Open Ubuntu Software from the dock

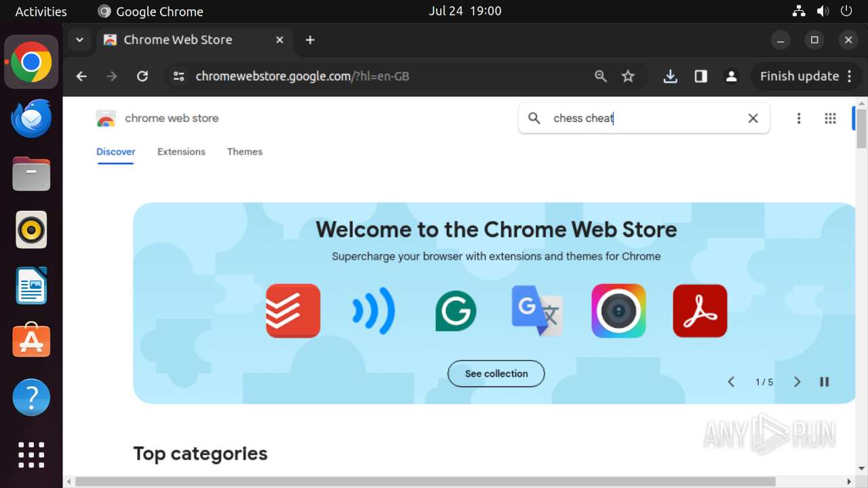point(31,342)
